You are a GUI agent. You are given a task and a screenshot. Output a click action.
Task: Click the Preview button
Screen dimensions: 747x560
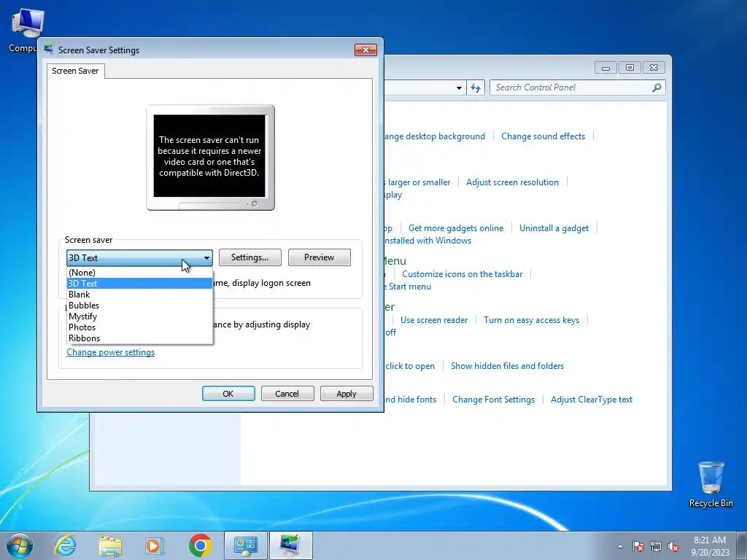pyautogui.click(x=320, y=257)
